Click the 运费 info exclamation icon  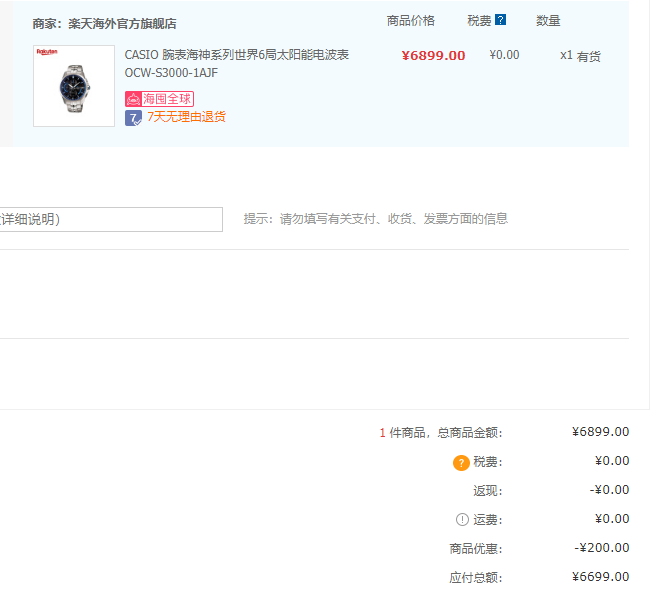tap(462, 519)
